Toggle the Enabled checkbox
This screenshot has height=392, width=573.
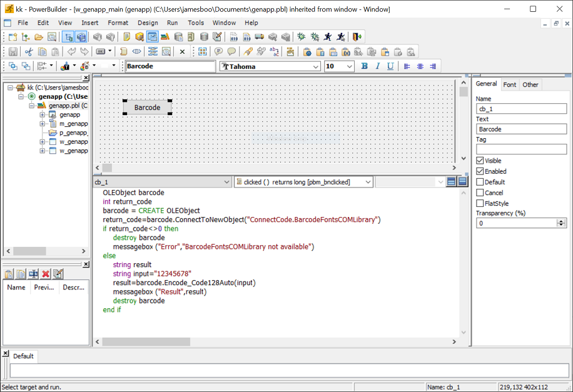pos(480,171)
